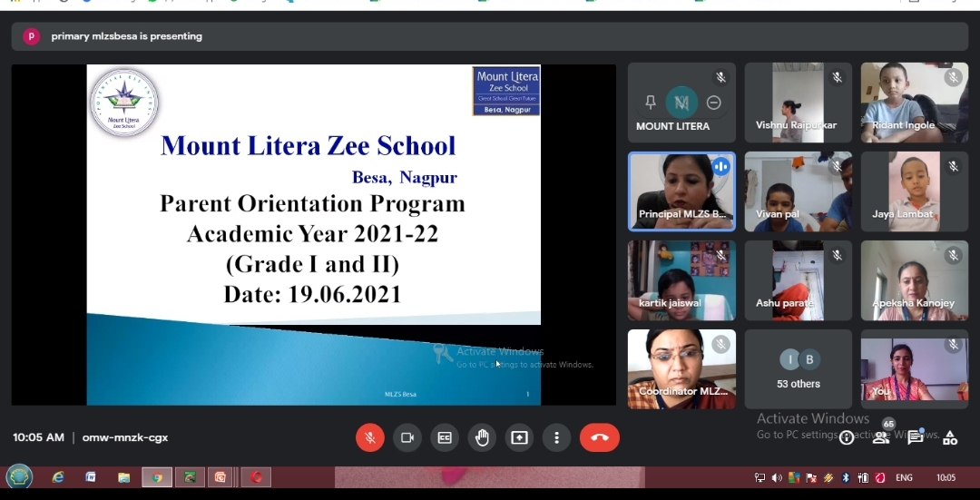
Task: Leave the call with red hang-up button
Action: (x=600, y=437)
